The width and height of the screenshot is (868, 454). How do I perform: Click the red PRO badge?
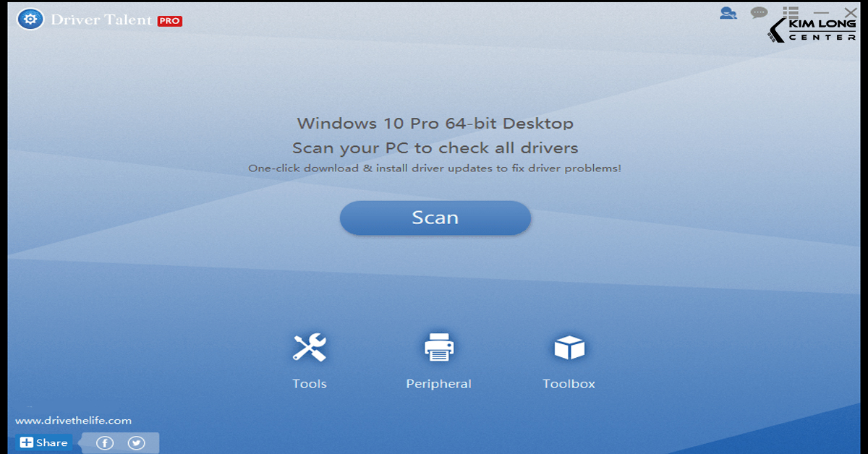pos(170,21)
